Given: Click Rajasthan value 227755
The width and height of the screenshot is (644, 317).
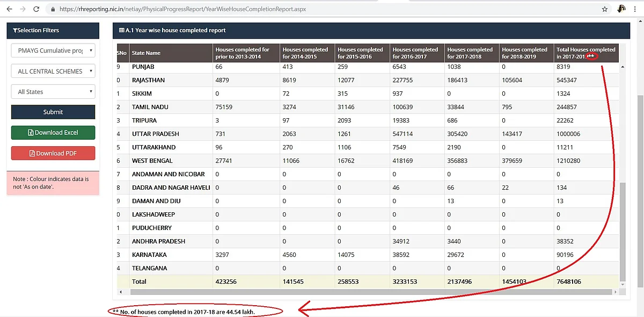Looking at the screenshot, I should (402, 80).
